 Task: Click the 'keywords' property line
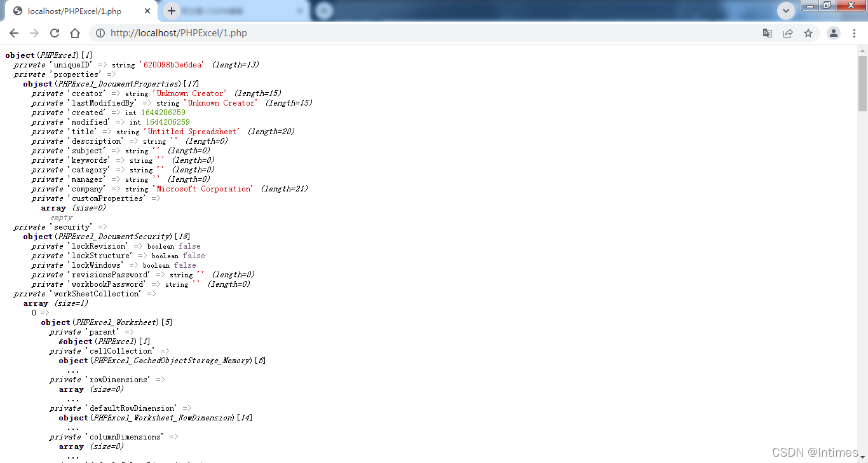[123, 160]
